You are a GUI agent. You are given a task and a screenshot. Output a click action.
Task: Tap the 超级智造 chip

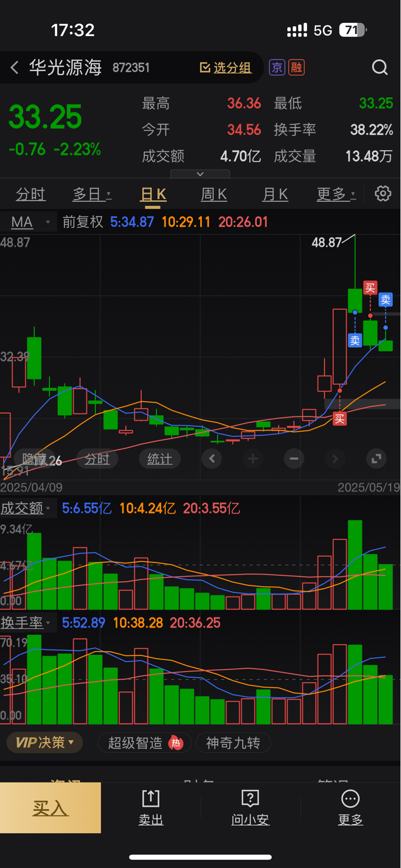(144, 743)
